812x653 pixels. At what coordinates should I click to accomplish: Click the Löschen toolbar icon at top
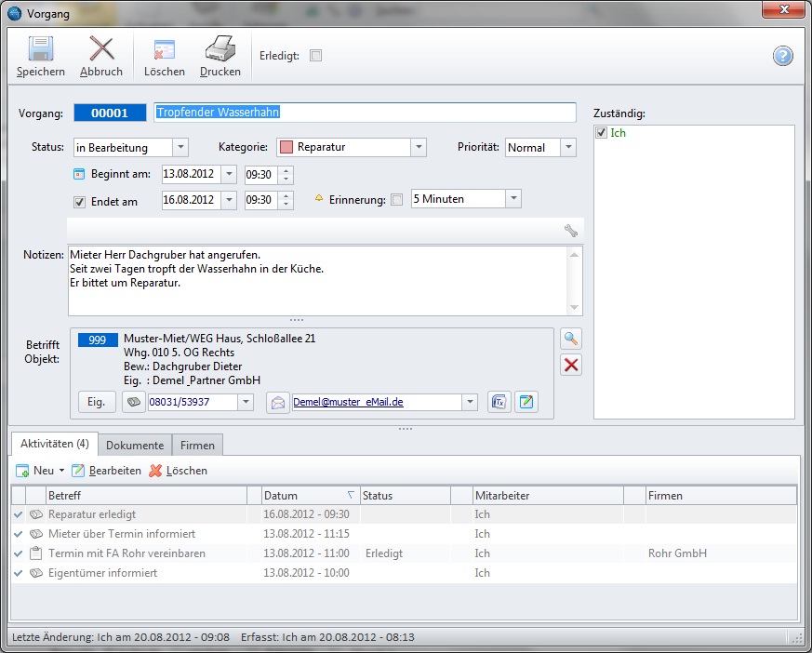point(164,50)
